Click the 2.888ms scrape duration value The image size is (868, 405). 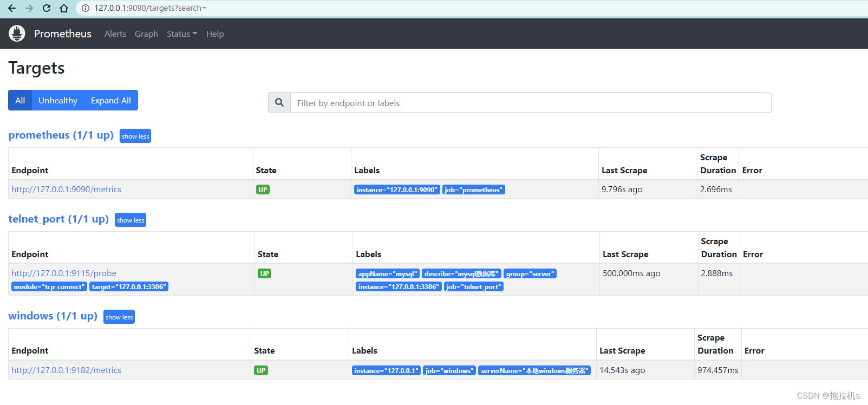click(x=717, y=273)
